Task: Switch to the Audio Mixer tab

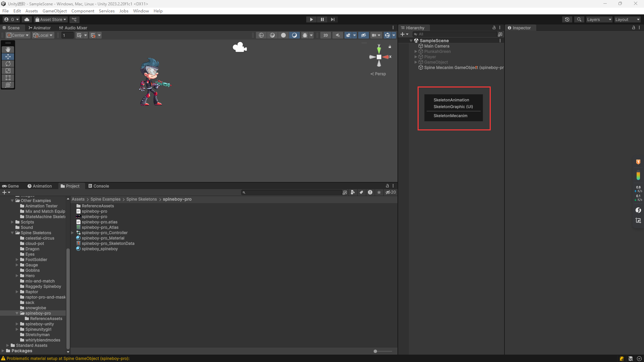Action: point(73,28)
